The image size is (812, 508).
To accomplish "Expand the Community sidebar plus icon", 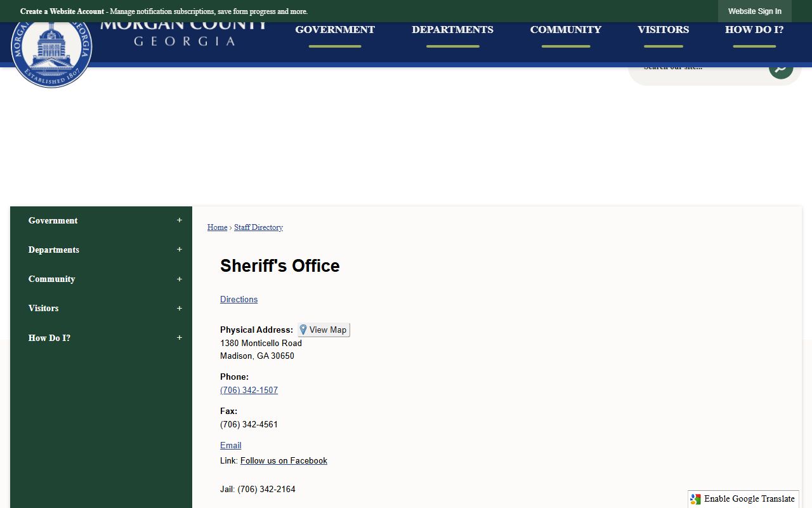I will coord(180,279).
